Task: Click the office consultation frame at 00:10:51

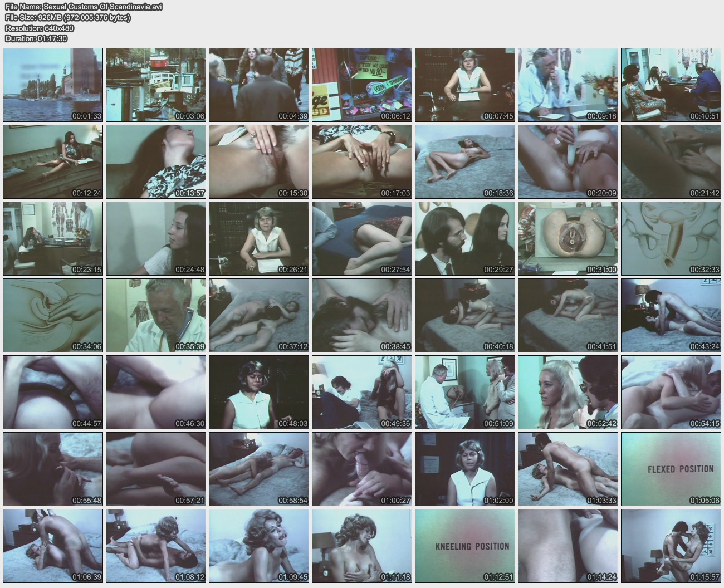Action: [671, 85]
